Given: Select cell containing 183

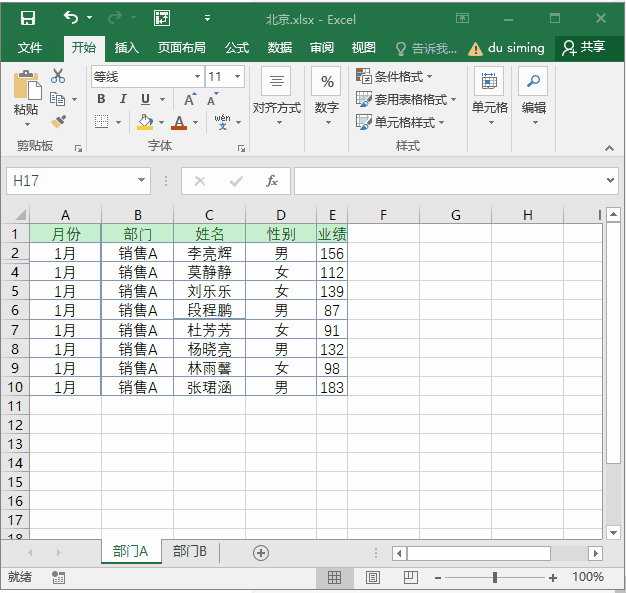Looking at the screenshot, I should (332, 387).
